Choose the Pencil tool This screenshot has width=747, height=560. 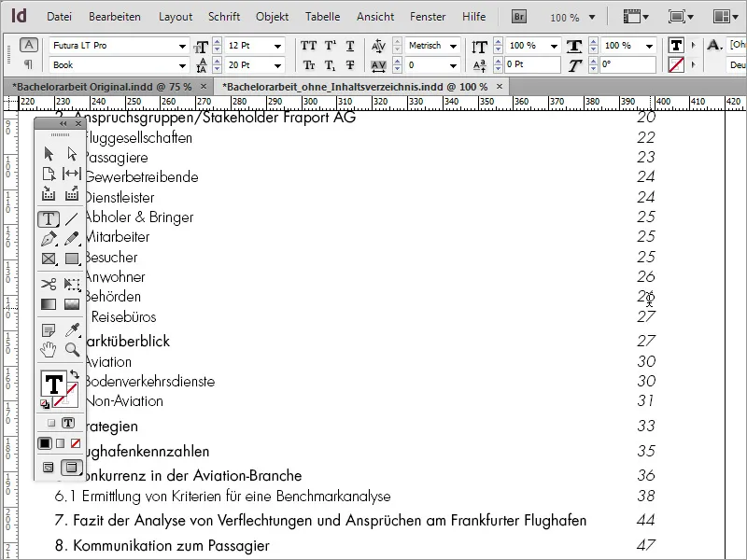[x=72, y=239]
